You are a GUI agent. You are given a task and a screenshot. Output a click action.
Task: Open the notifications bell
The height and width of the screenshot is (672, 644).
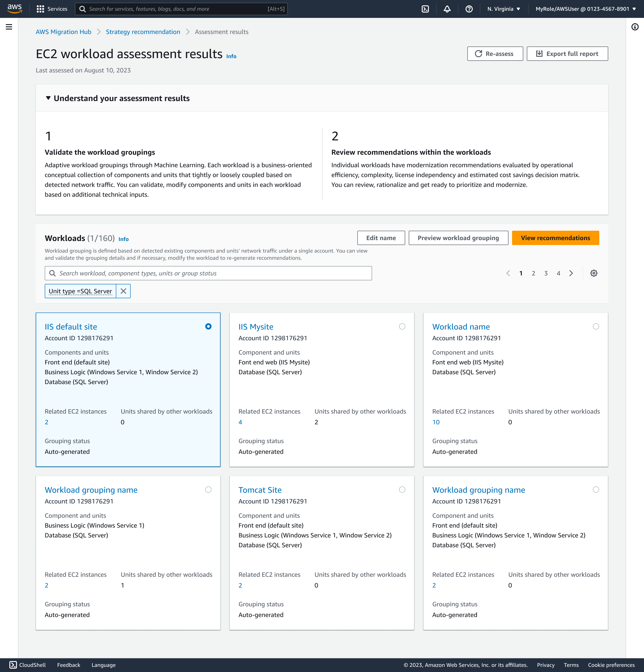pos(447,9)
